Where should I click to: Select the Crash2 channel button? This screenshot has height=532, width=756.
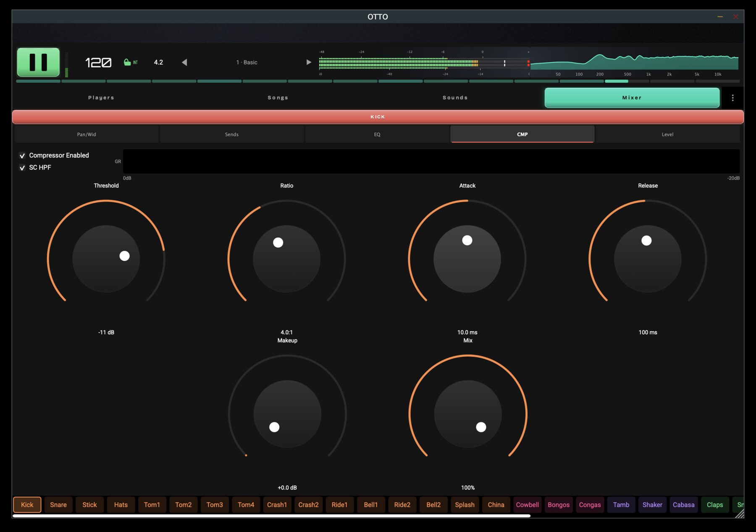pos(309,505)
